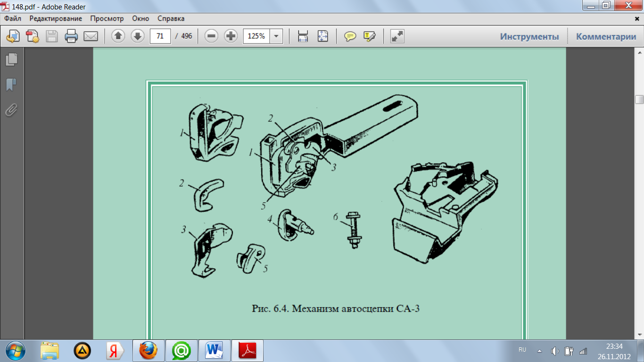Click the clock showing 23:34
Viewport: 644px width, 362px height.
tap(614, 346)
